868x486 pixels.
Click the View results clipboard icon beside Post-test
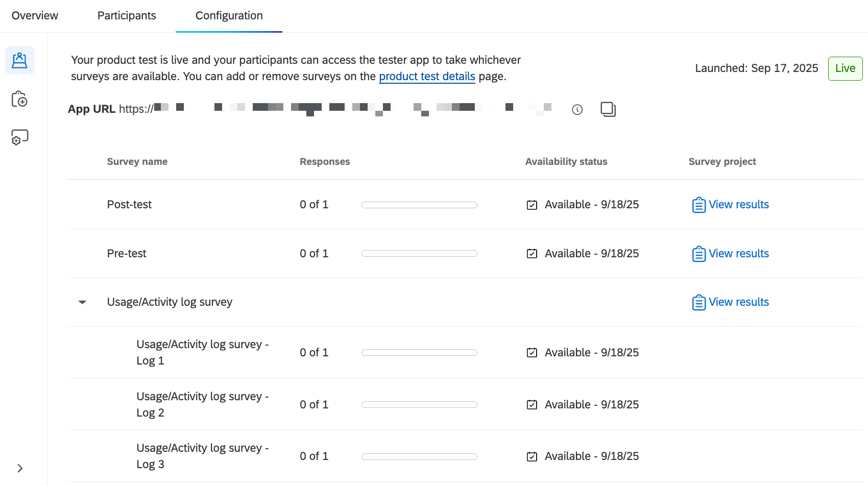pyautogui.click(x=698, y=204)
